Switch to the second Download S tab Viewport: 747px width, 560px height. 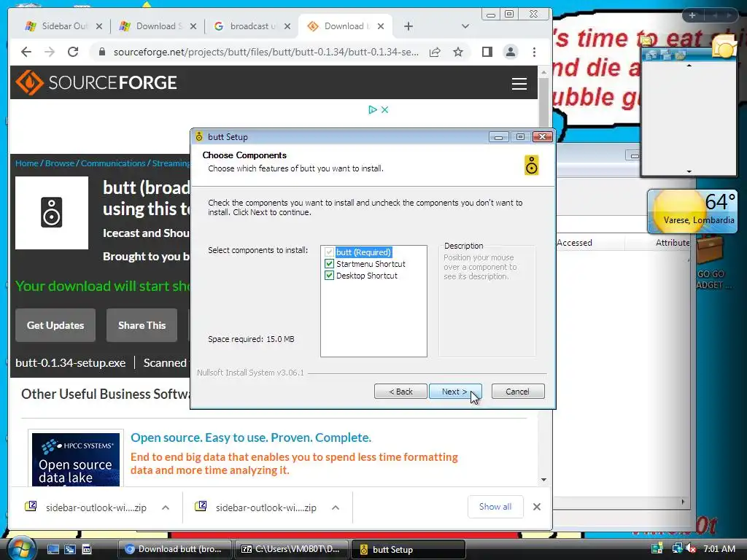[158, 26]
